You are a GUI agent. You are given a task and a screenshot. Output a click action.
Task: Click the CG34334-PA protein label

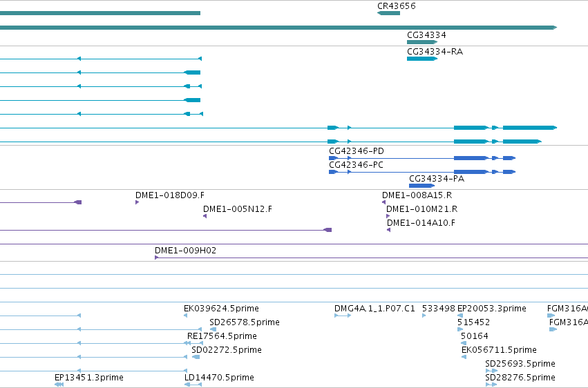(437, 179)
